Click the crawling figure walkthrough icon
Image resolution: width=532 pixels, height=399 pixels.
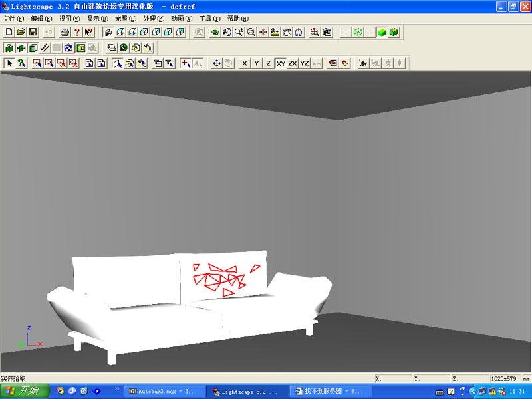(363, 63)
